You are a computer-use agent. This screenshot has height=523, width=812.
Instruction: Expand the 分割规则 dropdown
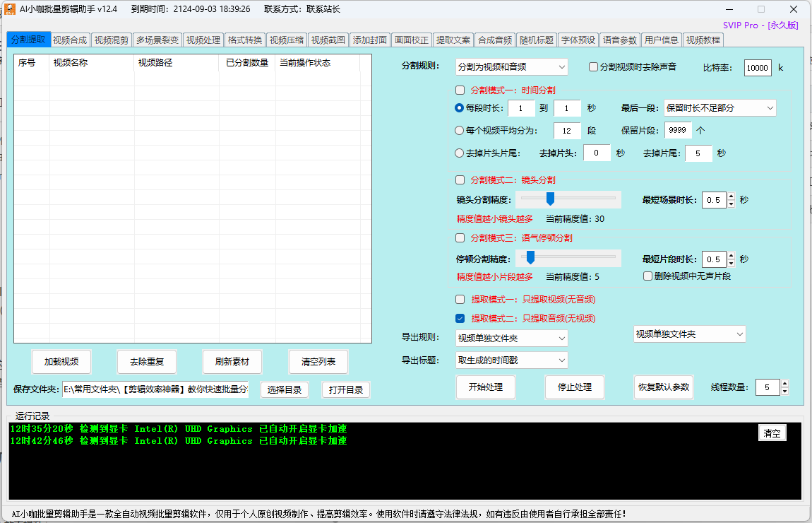[x=512, y=67]
